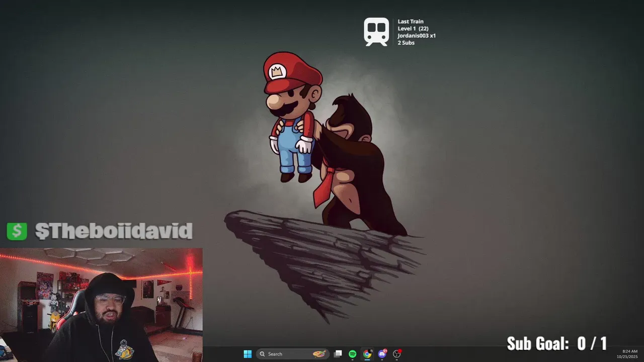
Task: Open Spotify from the taskbar
Action: coord(353,354)
